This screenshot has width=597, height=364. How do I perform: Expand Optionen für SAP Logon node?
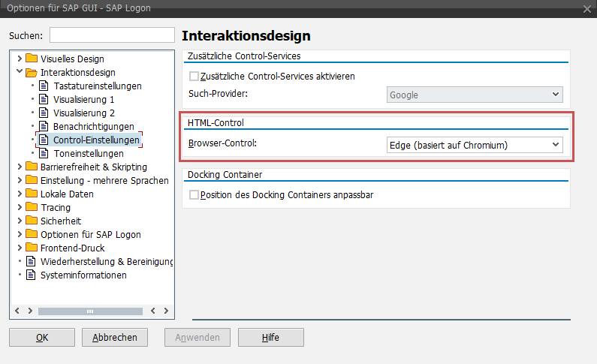coord(20,234)
